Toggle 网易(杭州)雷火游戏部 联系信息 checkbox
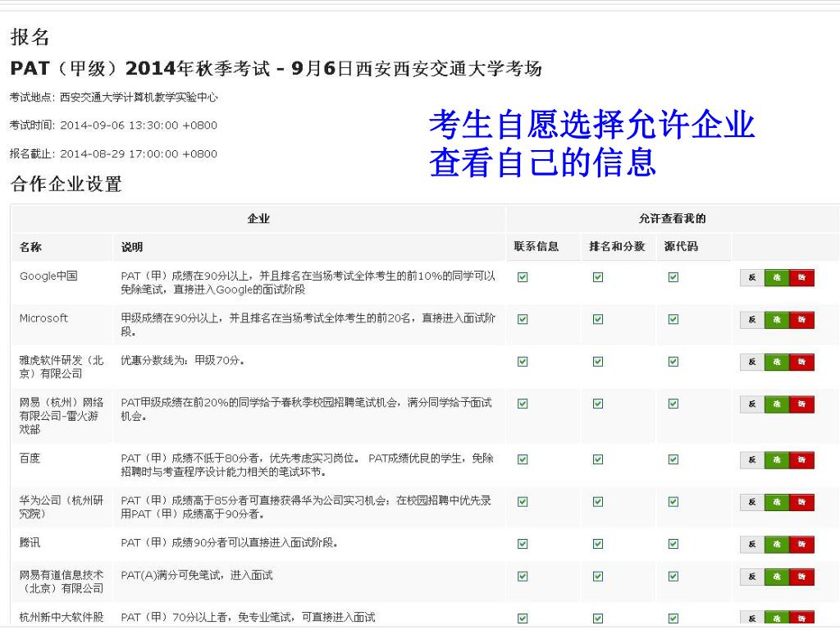The image size is (840, 630). 523,404
